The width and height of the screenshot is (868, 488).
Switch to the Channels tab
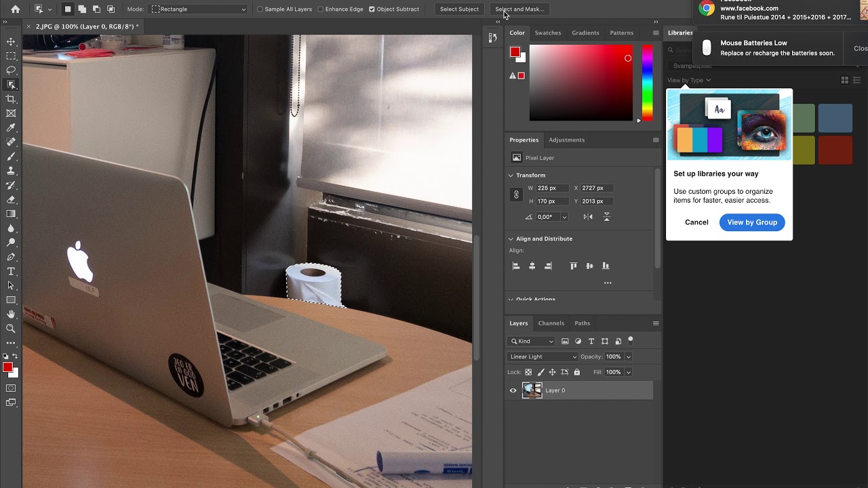pos(551,323)
